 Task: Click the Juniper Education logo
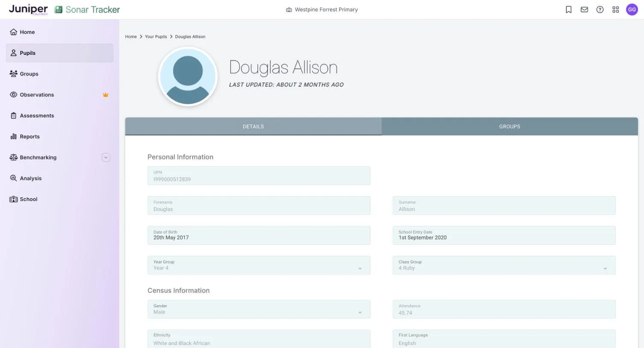tap(28, 9)
